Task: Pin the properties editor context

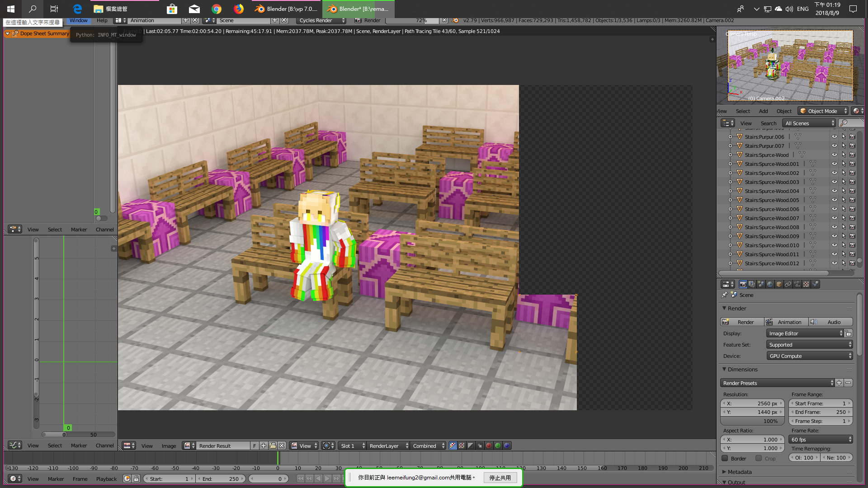Action: 725,295
